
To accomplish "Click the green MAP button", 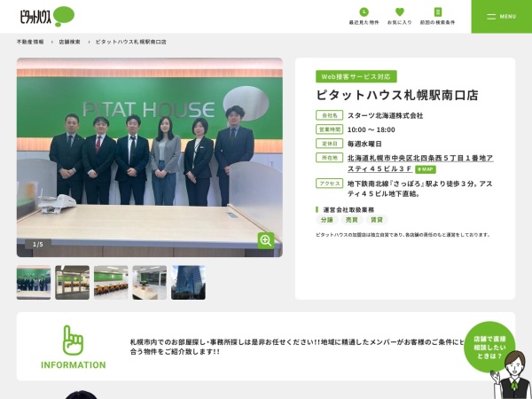I will click(x=426, y=169).
